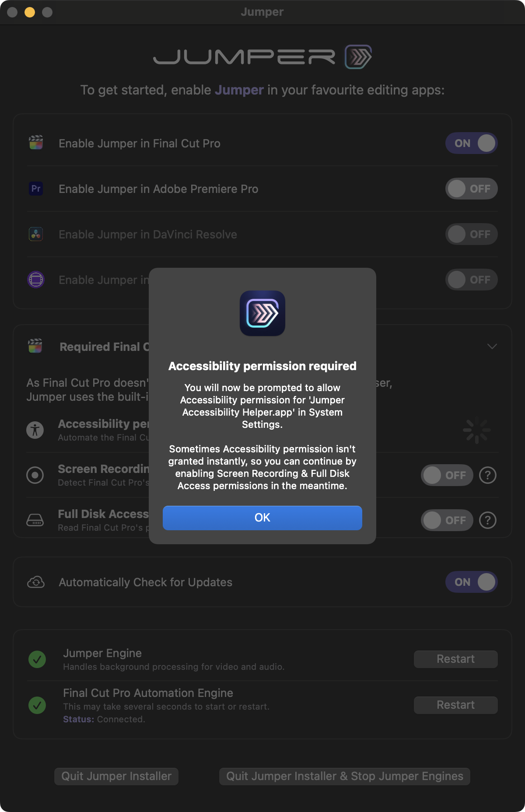
Task: Open help for Full Disk Access
Action: click(488, 520)
